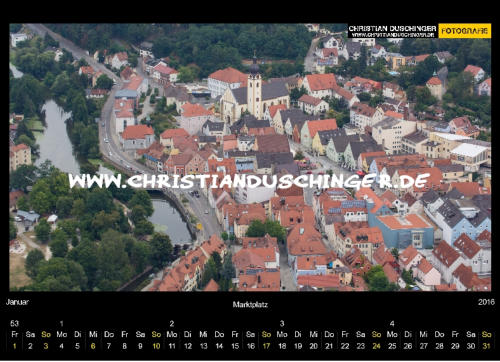Click the blue building with orange roof
The height and width of the screenshot is (362, 500).
click(403, 231)
